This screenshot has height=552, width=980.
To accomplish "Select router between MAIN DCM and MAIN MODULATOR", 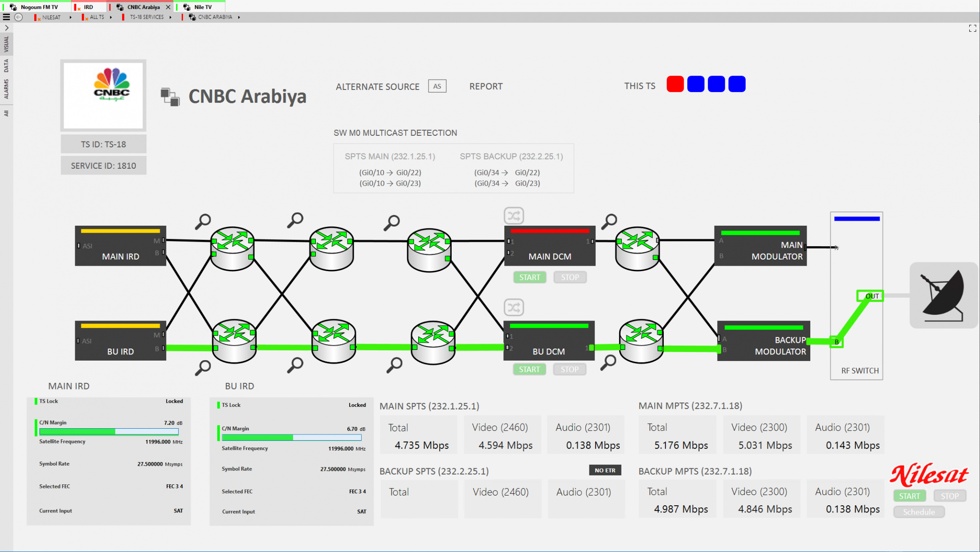I will pos(637,248).
